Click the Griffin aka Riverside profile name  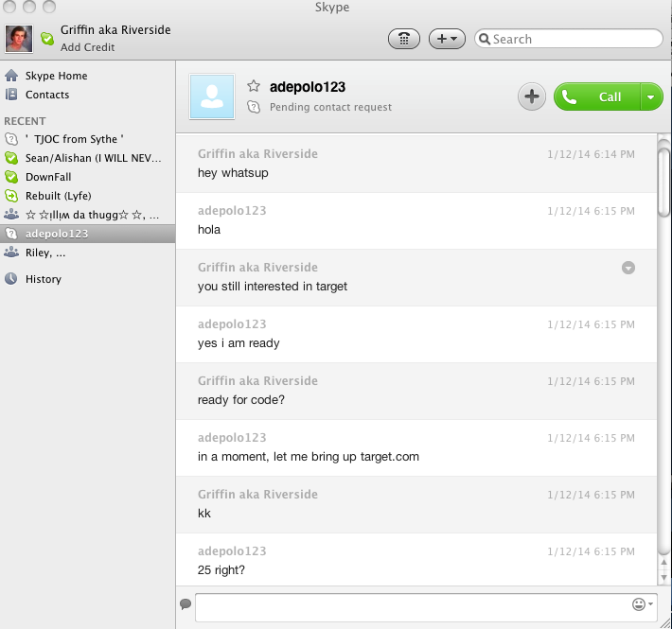[x=115, y=29]
